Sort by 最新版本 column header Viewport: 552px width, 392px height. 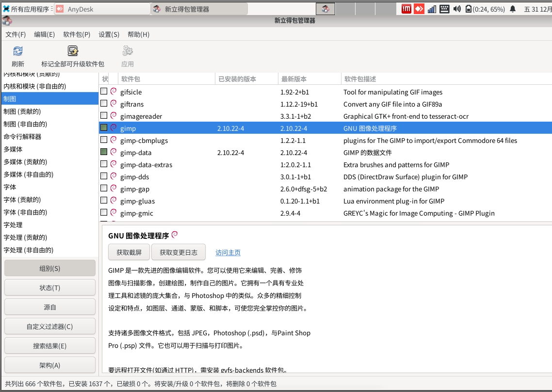310,79
